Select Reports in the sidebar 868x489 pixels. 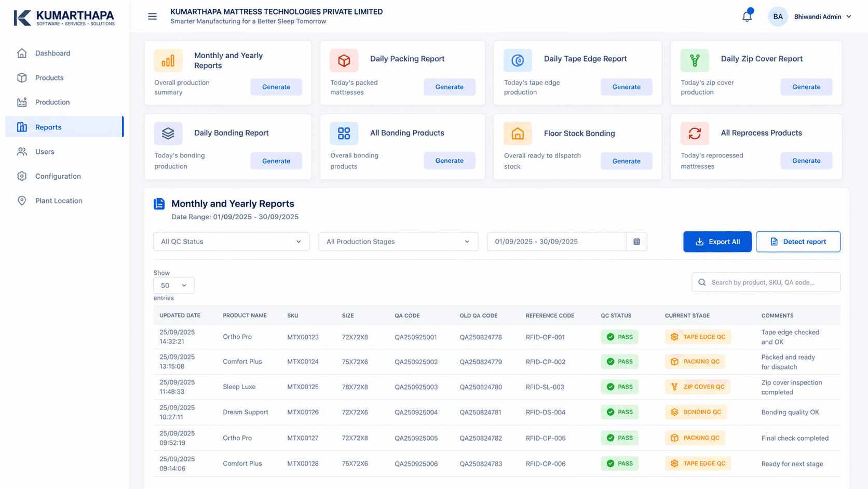64,127
